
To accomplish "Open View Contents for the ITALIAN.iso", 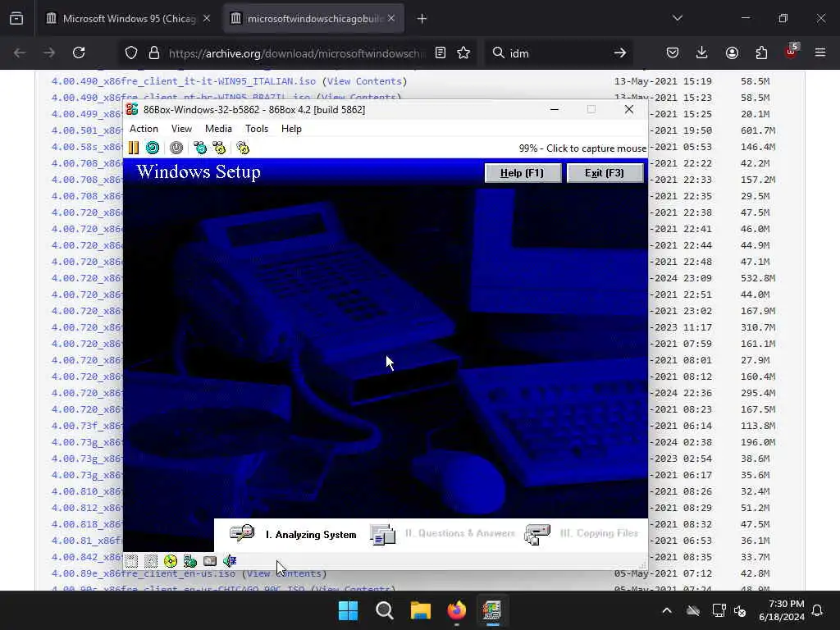I will [364, 81].
